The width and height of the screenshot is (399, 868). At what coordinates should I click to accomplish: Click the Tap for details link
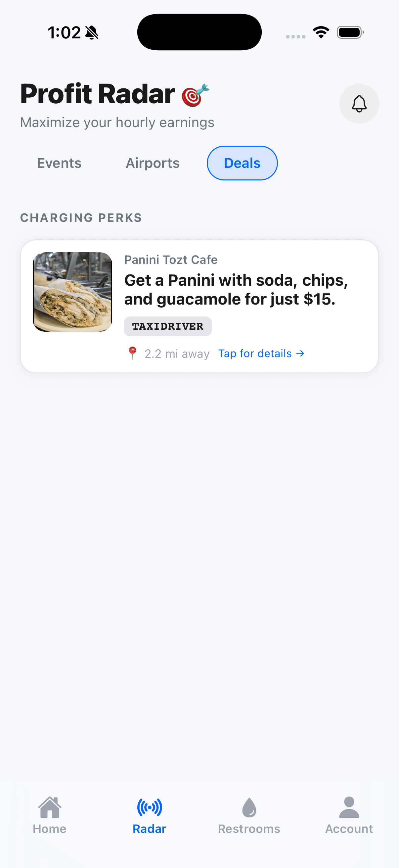[261, 354]
